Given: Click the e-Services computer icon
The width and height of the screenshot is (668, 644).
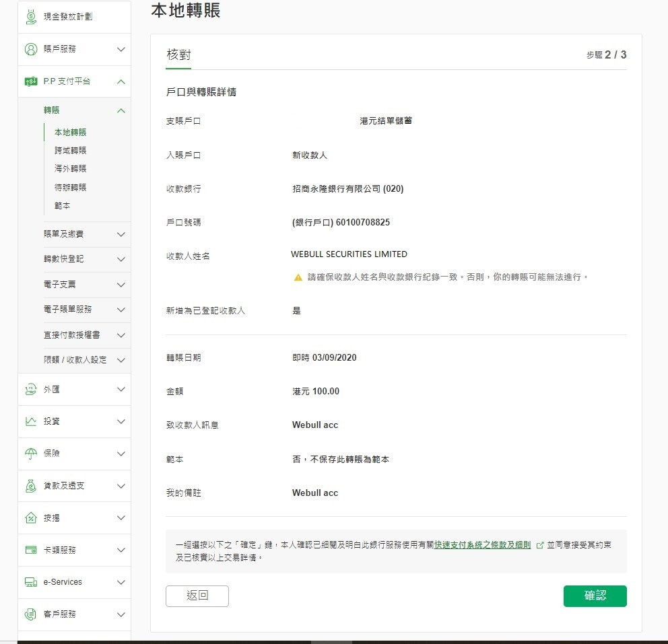Looking at the screenshot, I should 31,582.
